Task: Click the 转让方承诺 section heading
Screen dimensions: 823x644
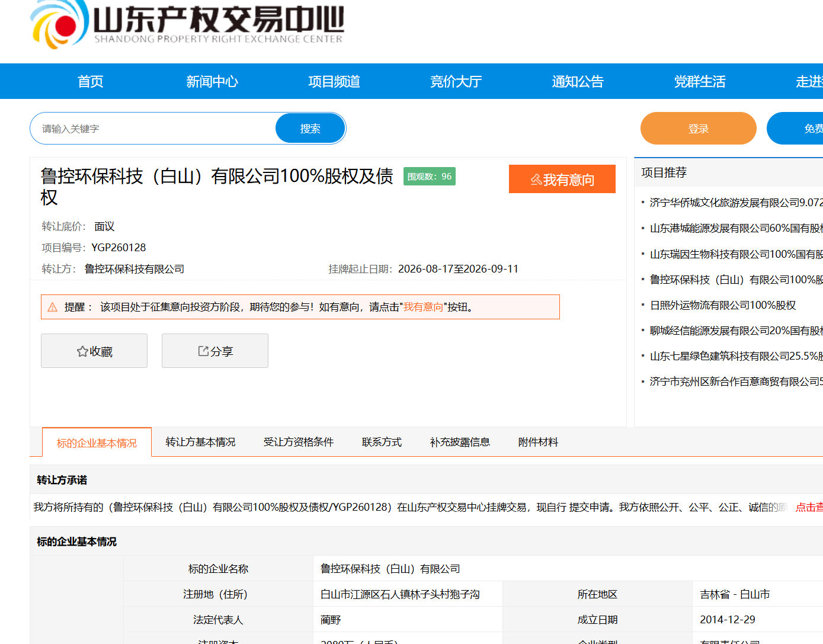Action: pyautogui.click(x=62, y=480)
